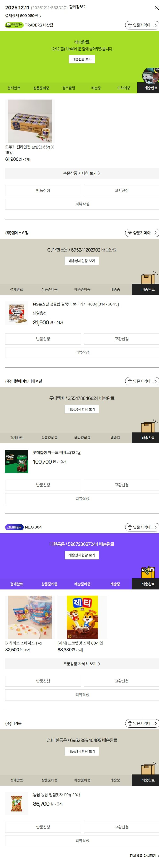Image resolution: width=159 pixels, height=868 pixels.
Task: Select the 배송완료 step in green banner
Action: (151, 88)
